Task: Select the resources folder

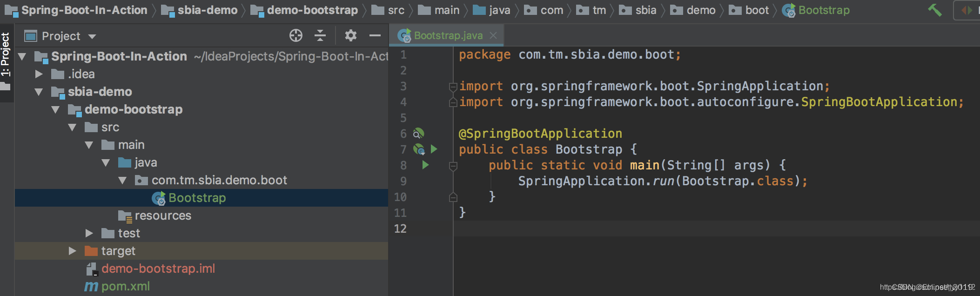Action: click(201, 215)
